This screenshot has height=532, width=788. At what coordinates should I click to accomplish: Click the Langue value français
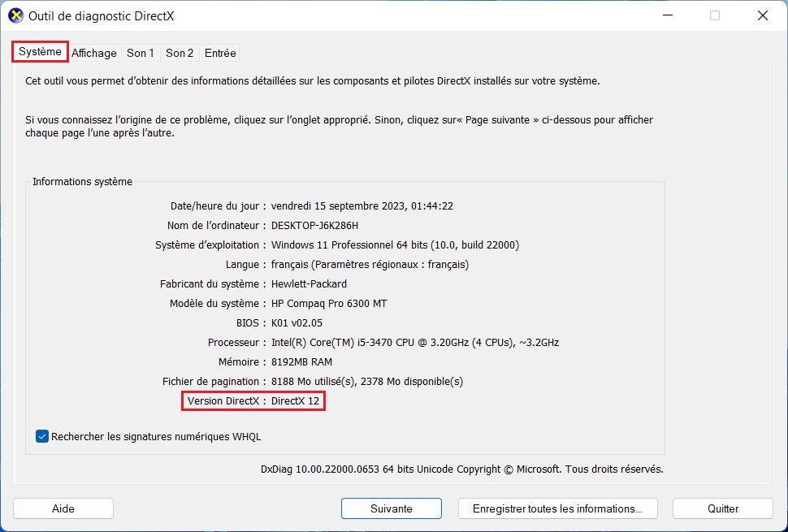pos(370,265)
